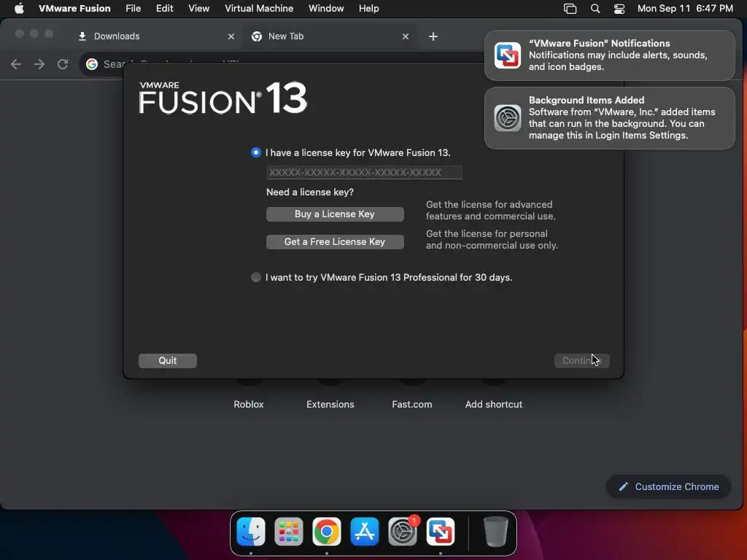Screen dimensions: 747x560
Task: Open the Help menu
Action: [x=368, y=9]
